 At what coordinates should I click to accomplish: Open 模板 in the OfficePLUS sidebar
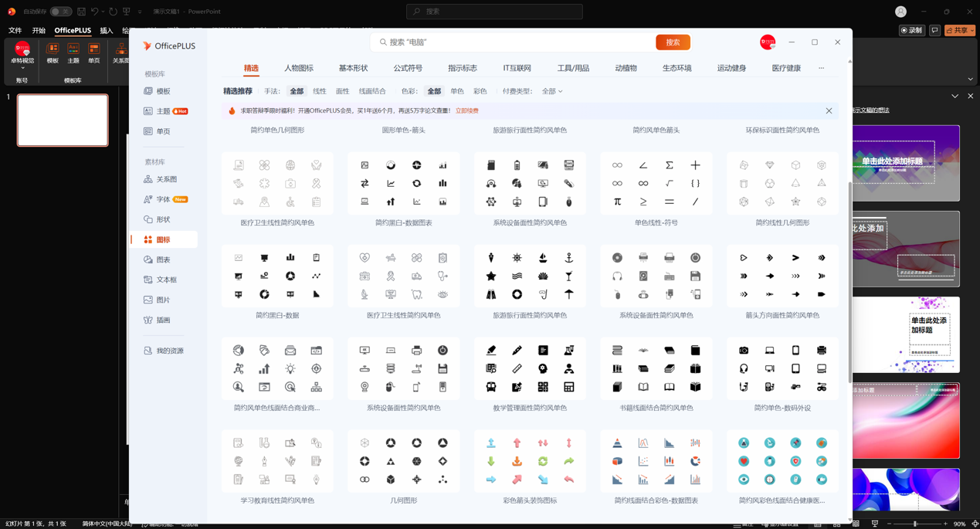click(x=164, y=91)
